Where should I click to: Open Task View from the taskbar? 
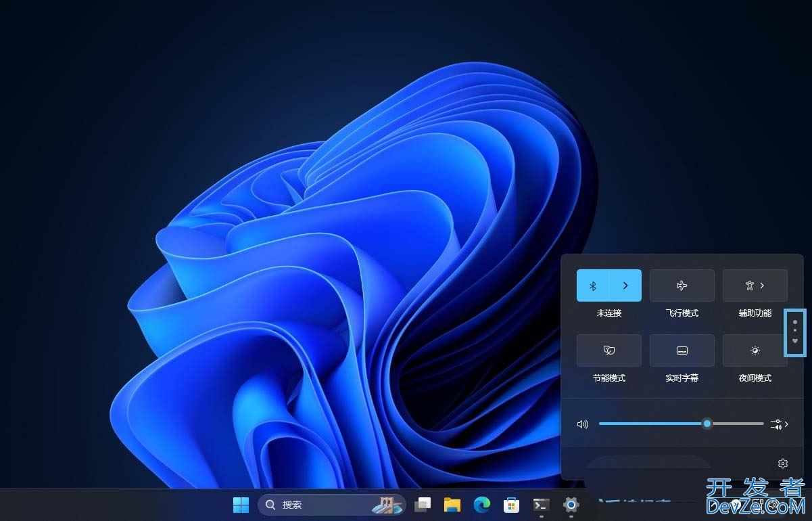pyautogui.click(x=423, y=505)
